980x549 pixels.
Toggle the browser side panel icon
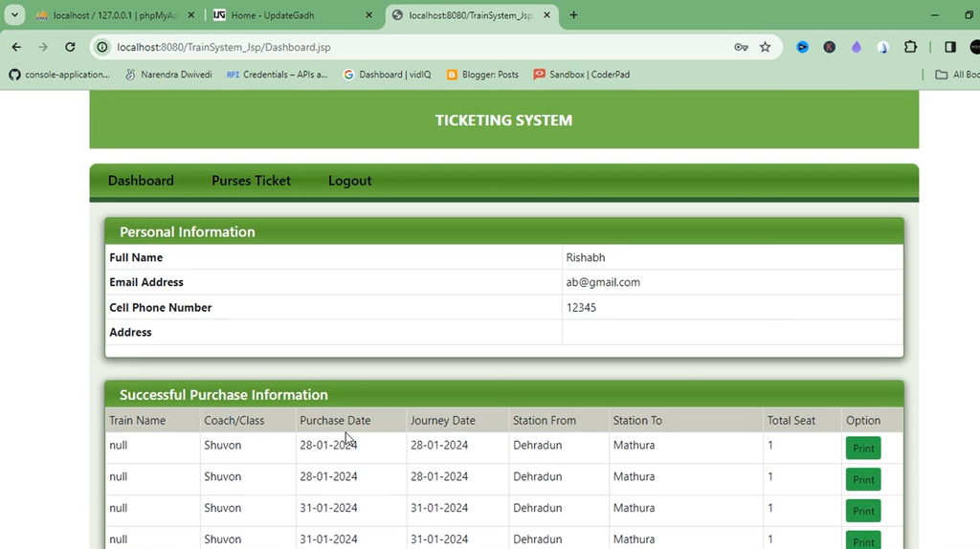coord(950,47)
